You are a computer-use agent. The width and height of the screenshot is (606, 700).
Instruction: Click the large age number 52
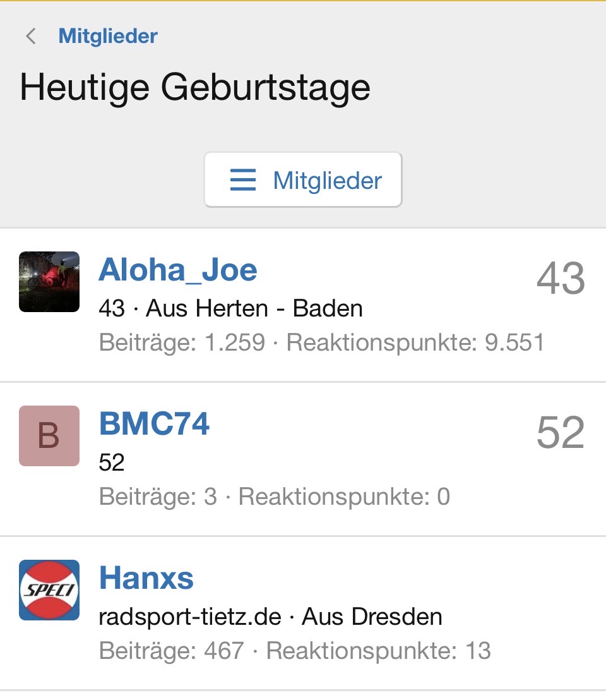[561, 433]
